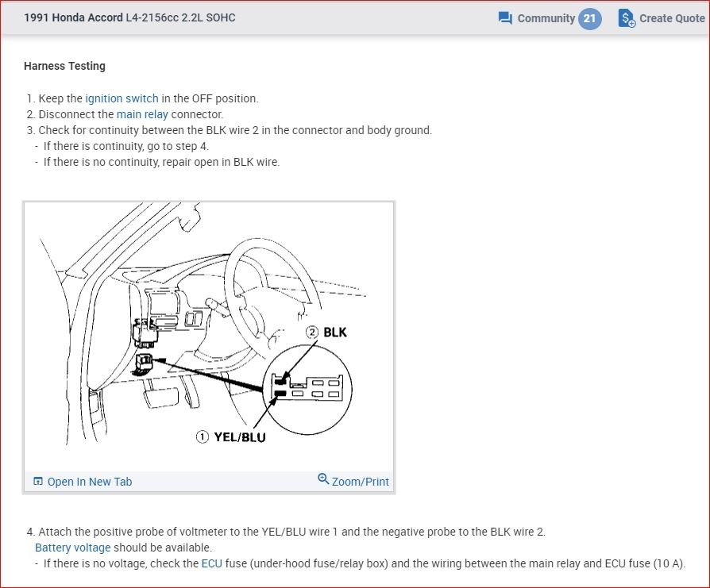Click the Harness Testing heading

(x=64, y=66)
